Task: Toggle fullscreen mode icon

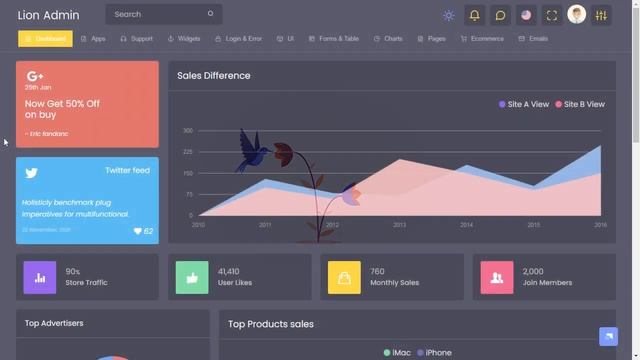Action: coord(552,16)
